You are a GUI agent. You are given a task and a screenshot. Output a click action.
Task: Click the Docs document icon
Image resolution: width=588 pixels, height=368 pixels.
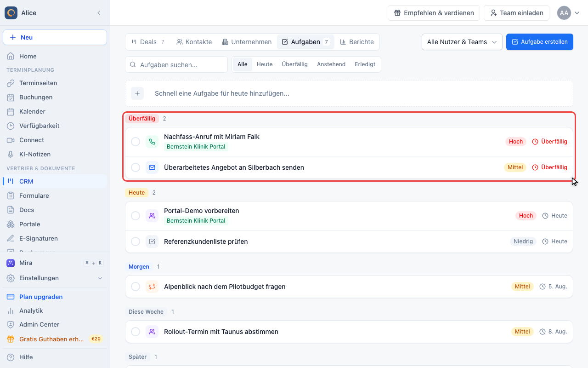[x=11, y=210]
